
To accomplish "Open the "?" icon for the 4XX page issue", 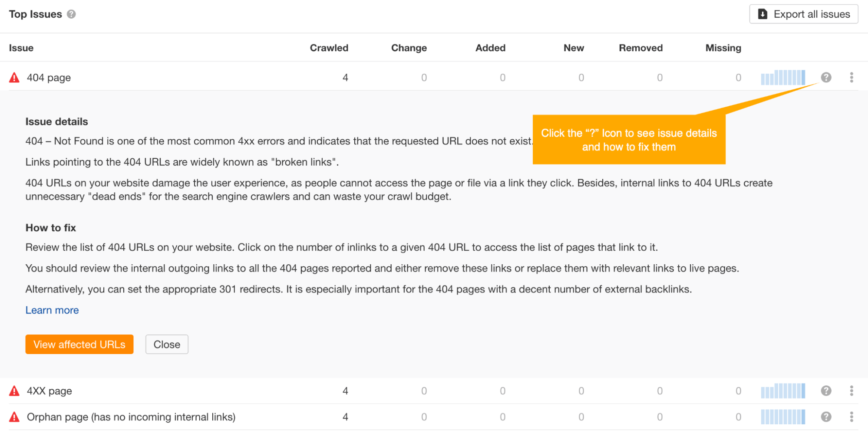I will click(x=825, y=391).
